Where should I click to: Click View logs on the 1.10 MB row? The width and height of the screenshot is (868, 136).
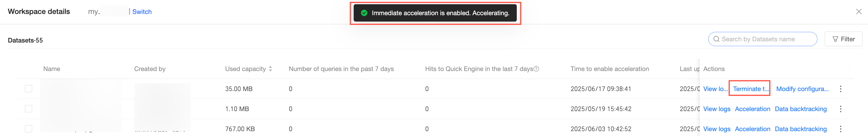[717, 109]
